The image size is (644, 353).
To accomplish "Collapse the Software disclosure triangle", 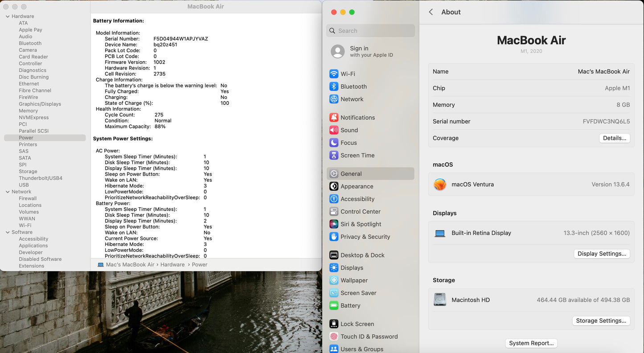I will (x=8, y=232).
